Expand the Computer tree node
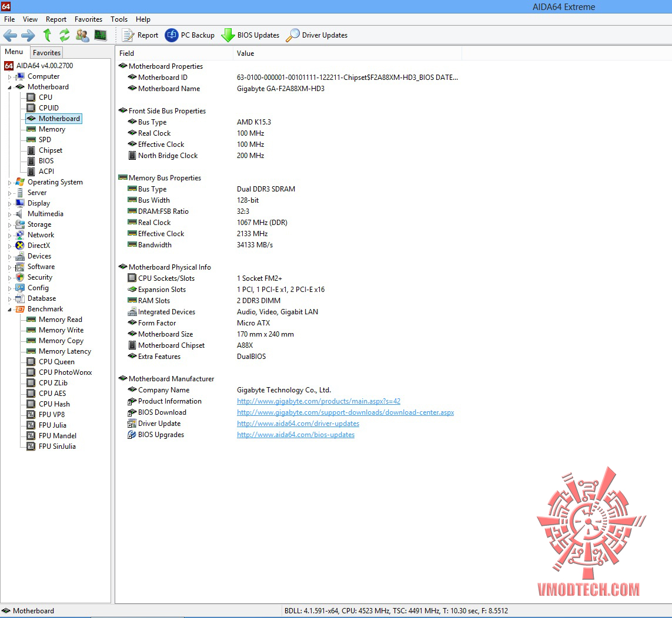 pos(9,76)
